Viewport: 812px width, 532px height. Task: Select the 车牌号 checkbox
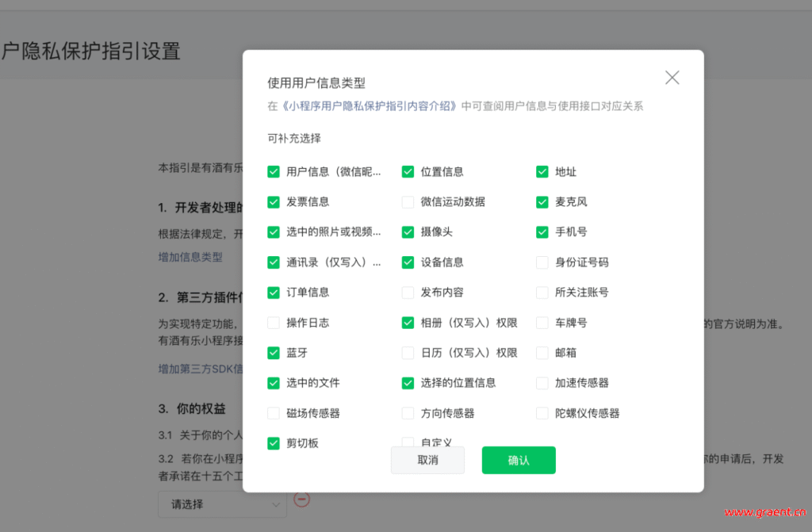(542, 323)
